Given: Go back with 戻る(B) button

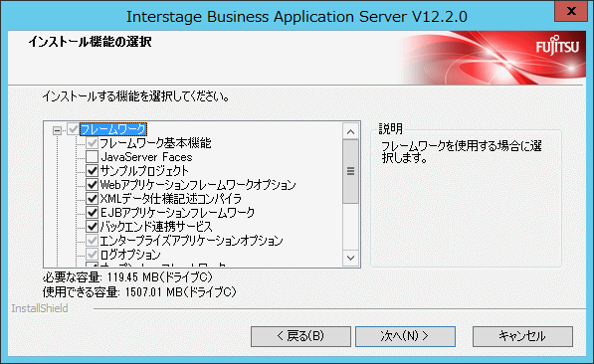Looking at the screenshot, I should [300, 336].
